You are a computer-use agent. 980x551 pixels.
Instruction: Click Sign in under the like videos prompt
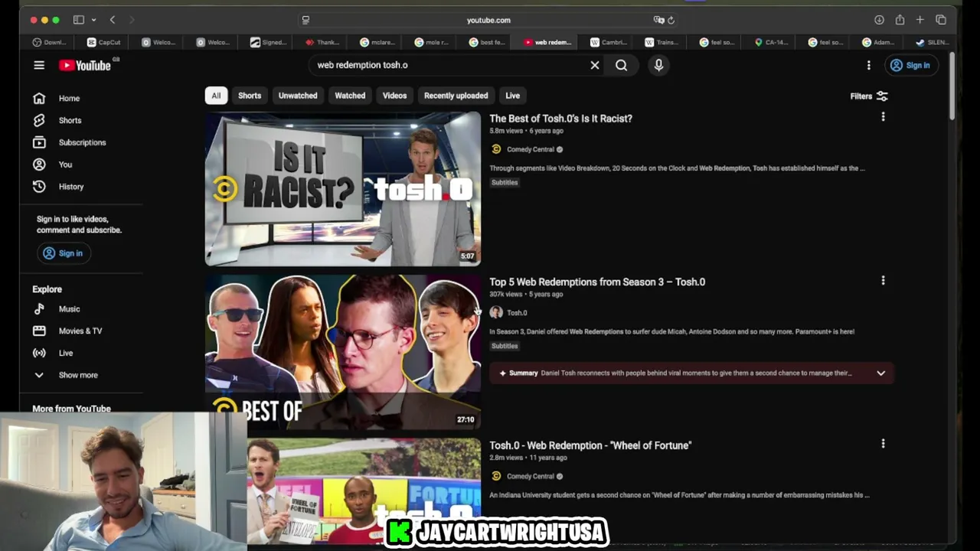pyautogui.click(x=63, y=253)
